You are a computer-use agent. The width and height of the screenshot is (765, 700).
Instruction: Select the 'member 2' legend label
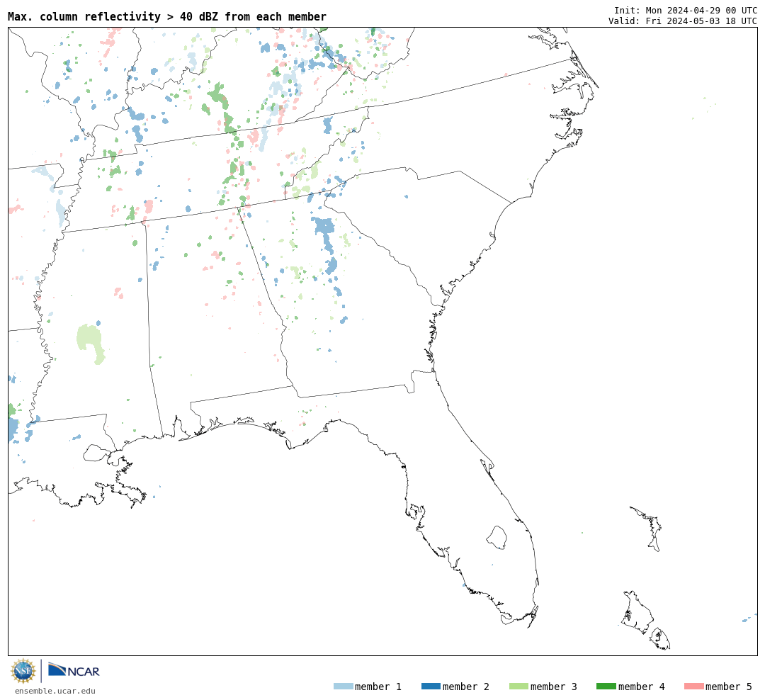tap(466, 687)
